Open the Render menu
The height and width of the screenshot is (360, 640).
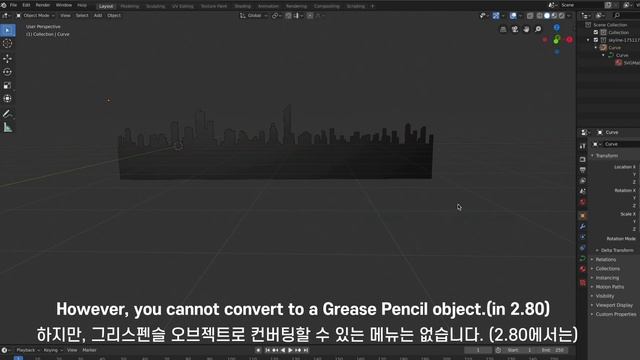42,5
